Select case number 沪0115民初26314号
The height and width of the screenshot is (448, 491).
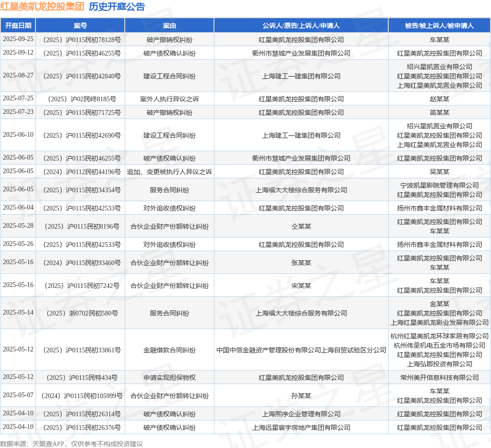pos(82,414)
